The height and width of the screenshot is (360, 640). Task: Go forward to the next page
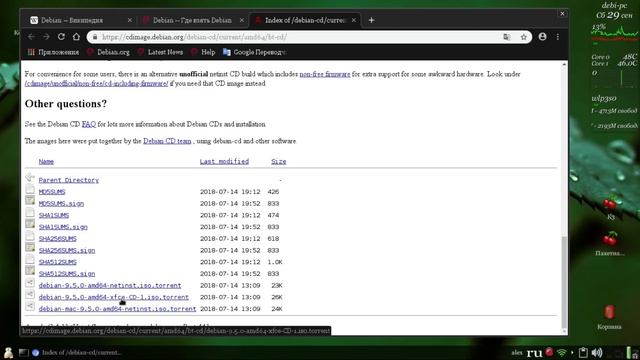click(x=46, y=37)
